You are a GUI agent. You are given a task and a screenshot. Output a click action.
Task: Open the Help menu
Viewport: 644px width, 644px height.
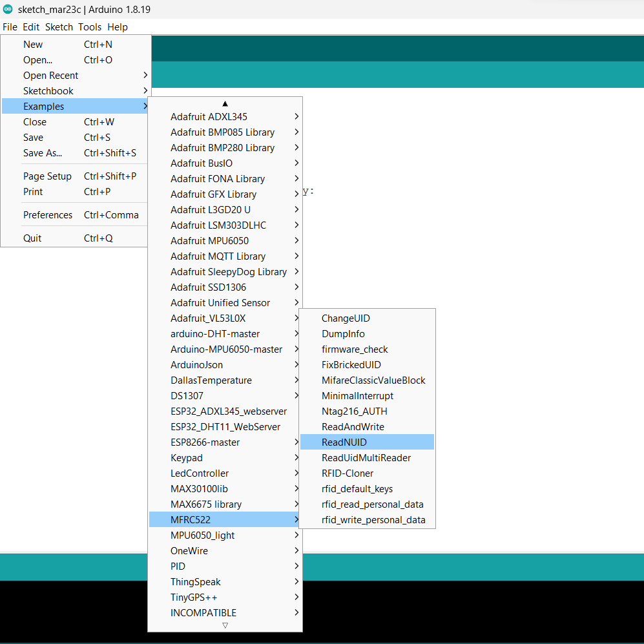[x=118, y=27]
